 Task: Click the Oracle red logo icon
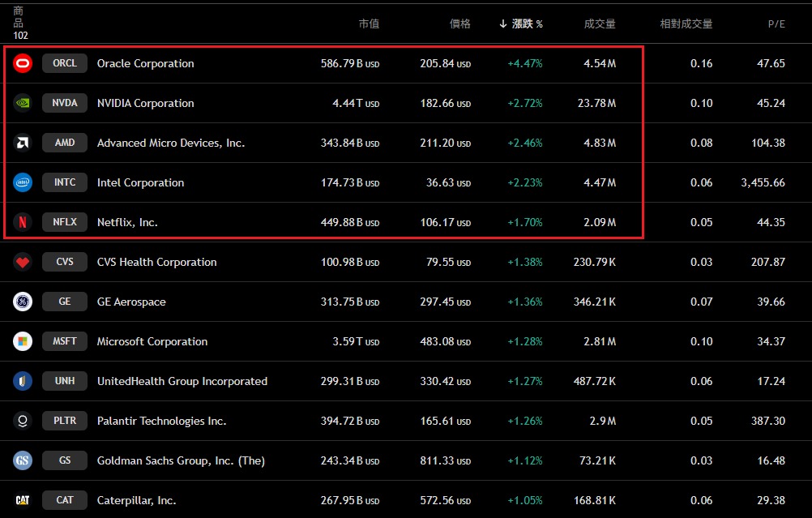pyautogui.click(x=23, y=63)
